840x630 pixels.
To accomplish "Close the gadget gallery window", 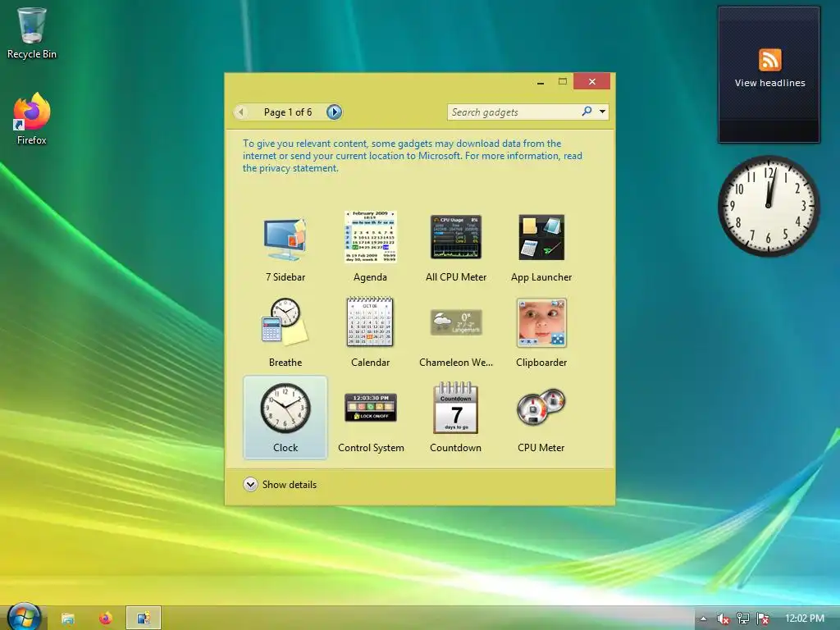I will (592, 81).
